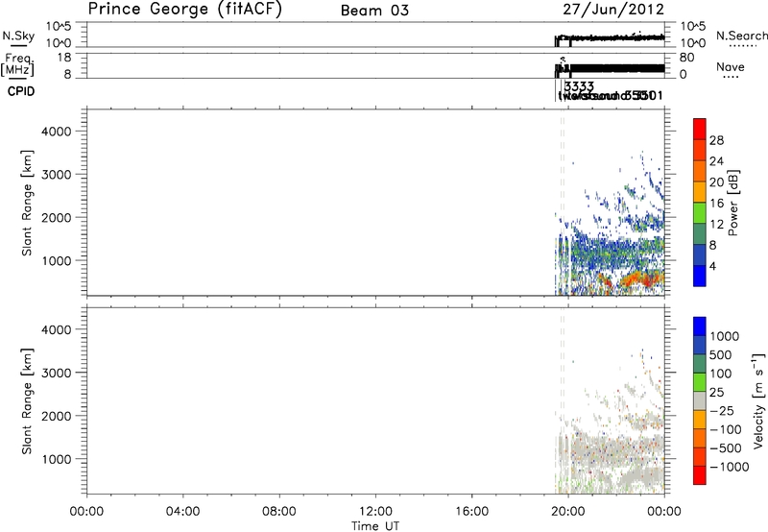
Task: Pick the red top segment of Power colorbar
Action: 700,129
